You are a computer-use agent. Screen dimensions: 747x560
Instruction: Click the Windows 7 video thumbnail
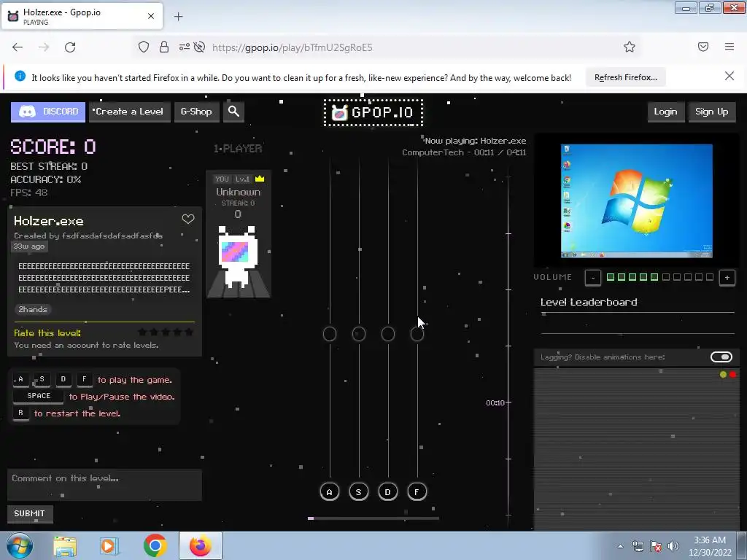click(636, 201)
